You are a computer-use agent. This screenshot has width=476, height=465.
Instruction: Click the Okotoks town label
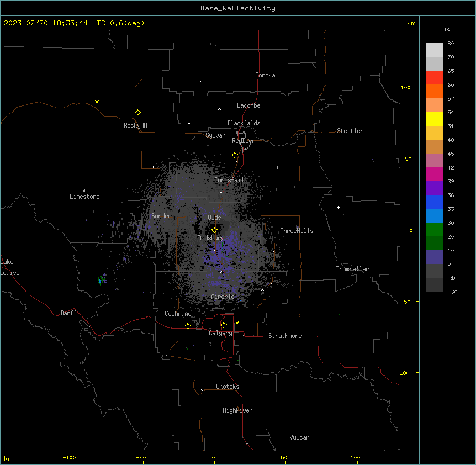coord(228,387)
